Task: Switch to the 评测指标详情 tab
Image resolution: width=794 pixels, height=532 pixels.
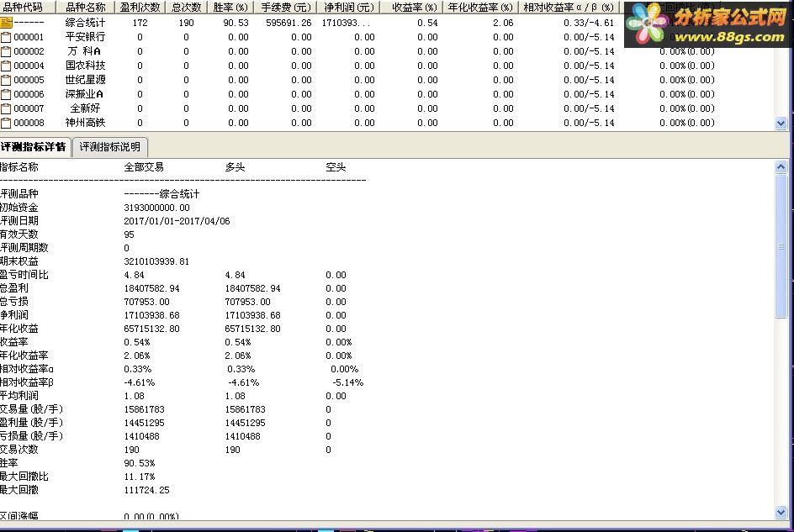Action: 34,147
